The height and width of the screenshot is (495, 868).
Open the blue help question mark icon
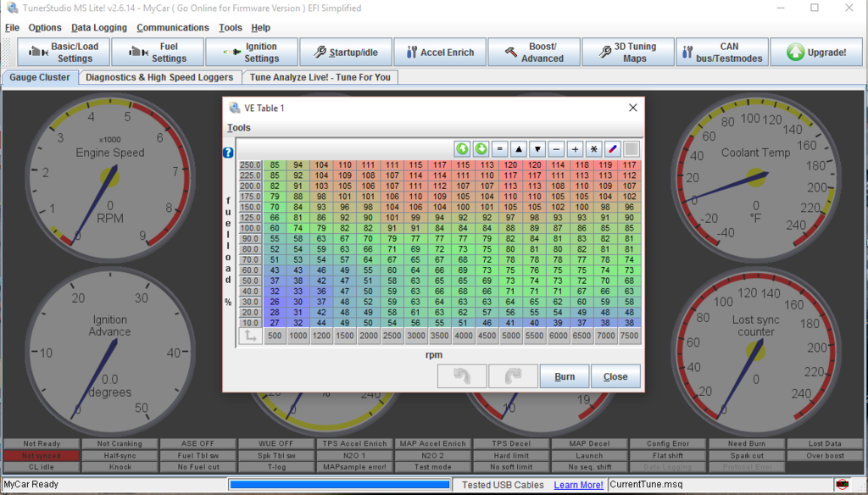228,153
